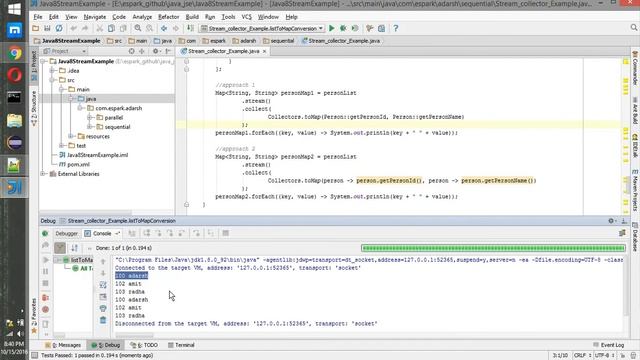Click the Maven Projects side panel button
The height and width of the screenshot is (360, 640).
635,191
